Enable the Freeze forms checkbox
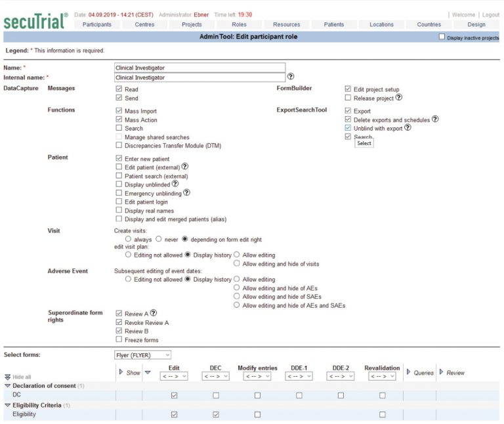Viewport: 504px width, 424px height. (x=119, y=339)
